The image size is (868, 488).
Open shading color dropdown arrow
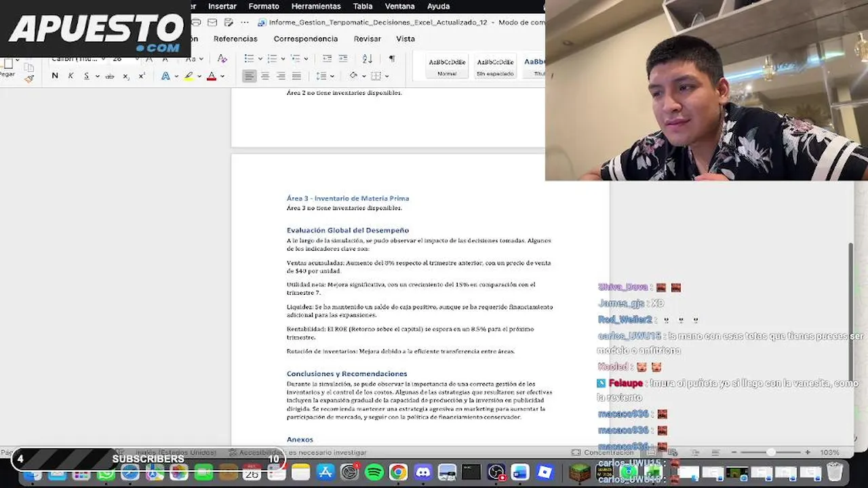click(363, 76)
